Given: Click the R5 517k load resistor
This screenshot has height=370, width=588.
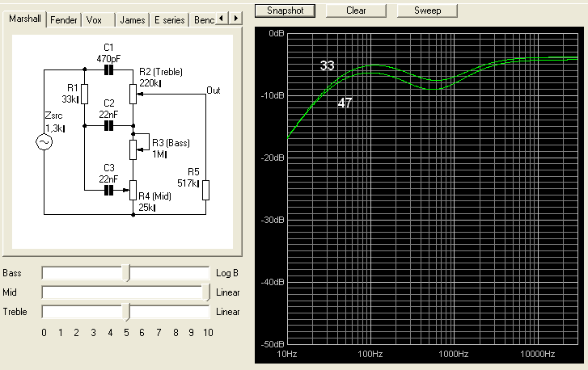Looking at the screenshot, I should click(x=205, y=190).
